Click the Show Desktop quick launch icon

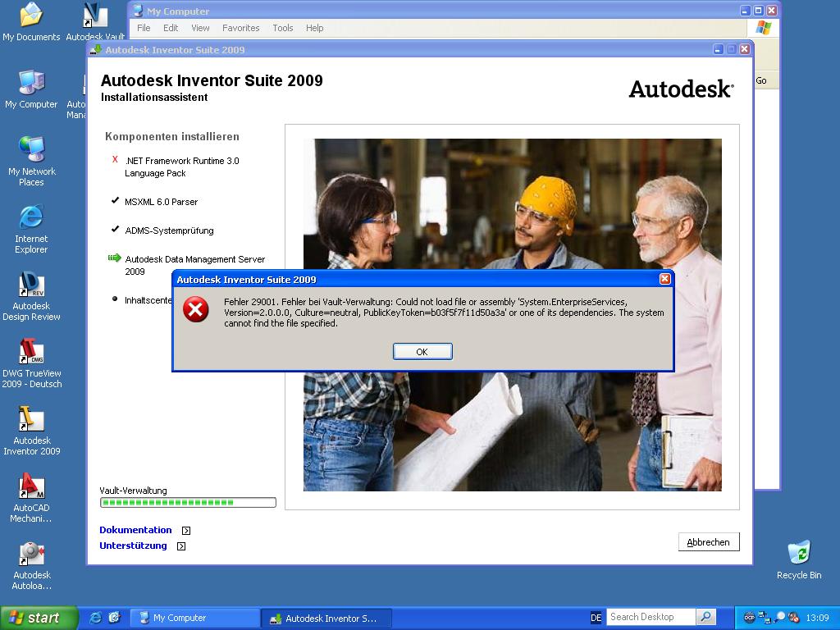click(115, 618)
